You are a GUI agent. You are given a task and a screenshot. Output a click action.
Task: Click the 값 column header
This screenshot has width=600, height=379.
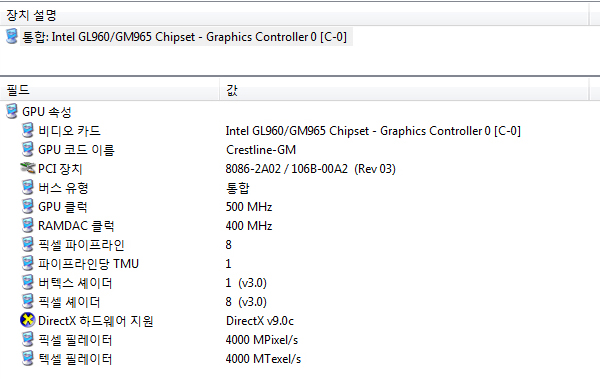tap(404, 90)
